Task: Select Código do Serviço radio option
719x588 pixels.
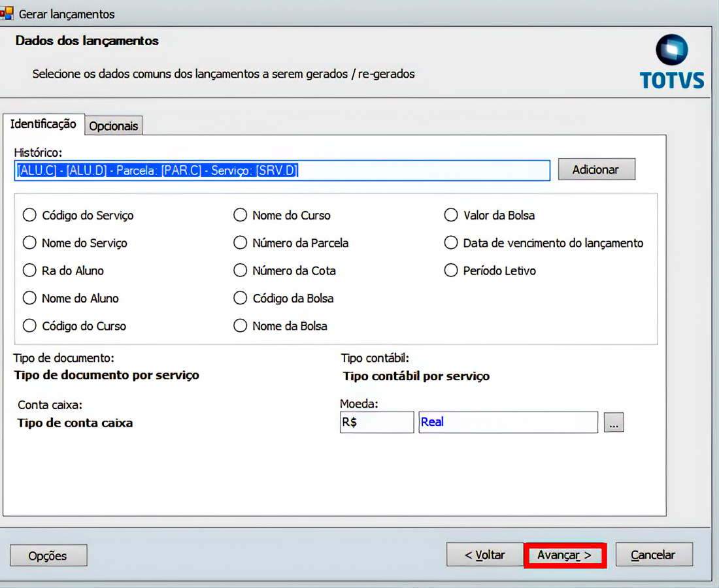Action: [x=29, y=215]
